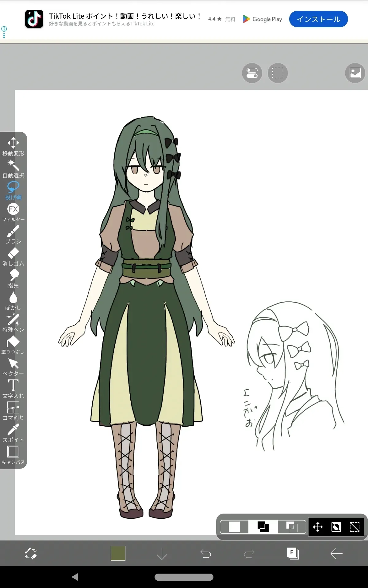Tap the move selection arrows icon
The height and width of the screenshot is (588, 368).
click(318, 527)
